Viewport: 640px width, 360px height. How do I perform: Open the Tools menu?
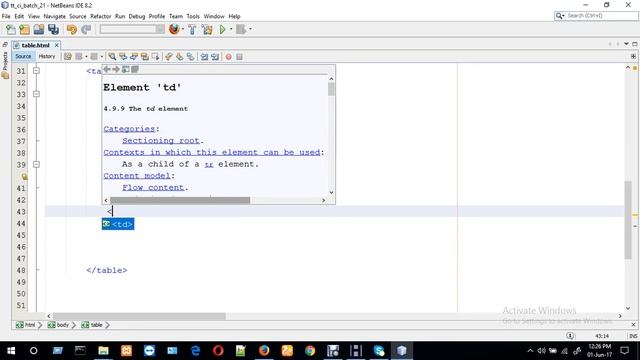193,16
